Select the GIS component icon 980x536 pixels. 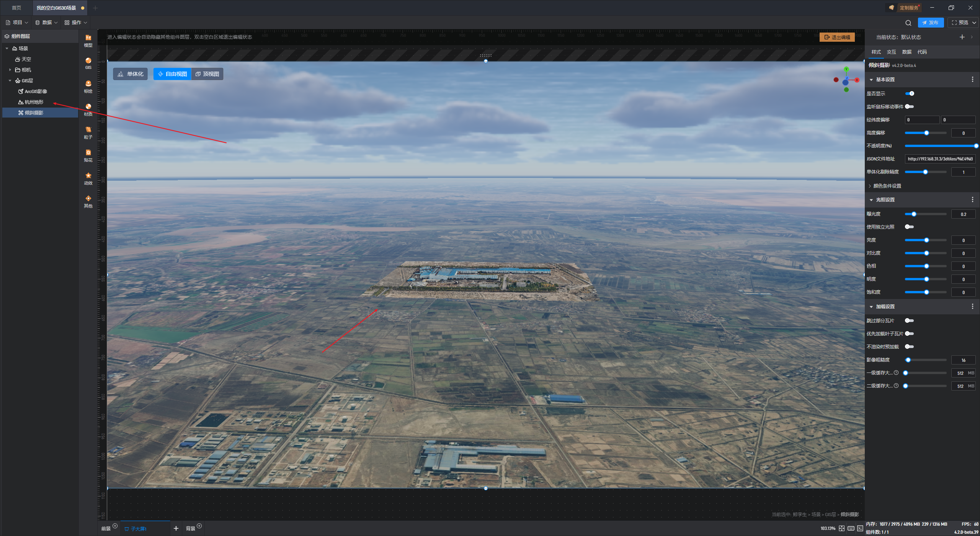pos(88,63)
